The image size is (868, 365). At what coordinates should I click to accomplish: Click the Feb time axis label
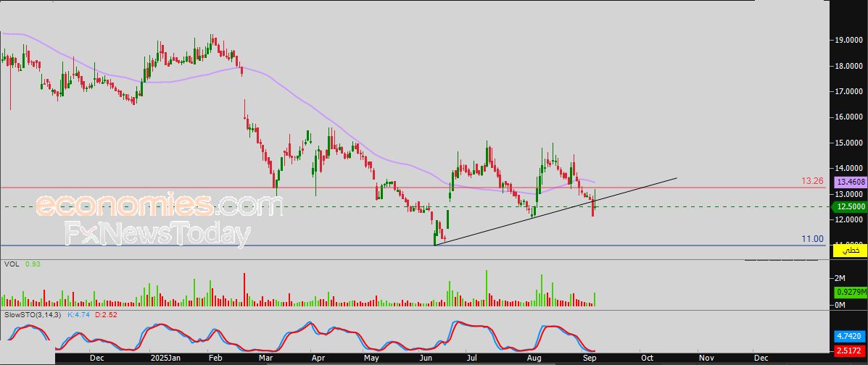point(215,358)
